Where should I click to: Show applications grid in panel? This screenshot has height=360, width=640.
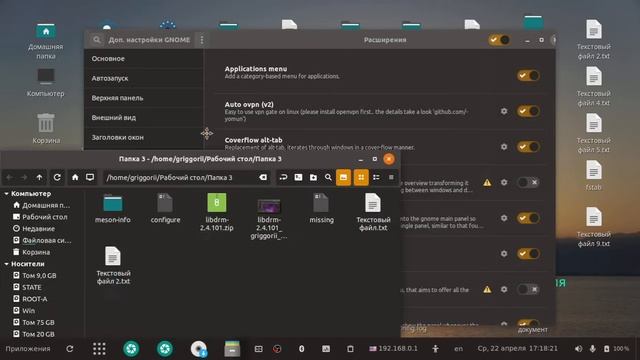[99, 349]
